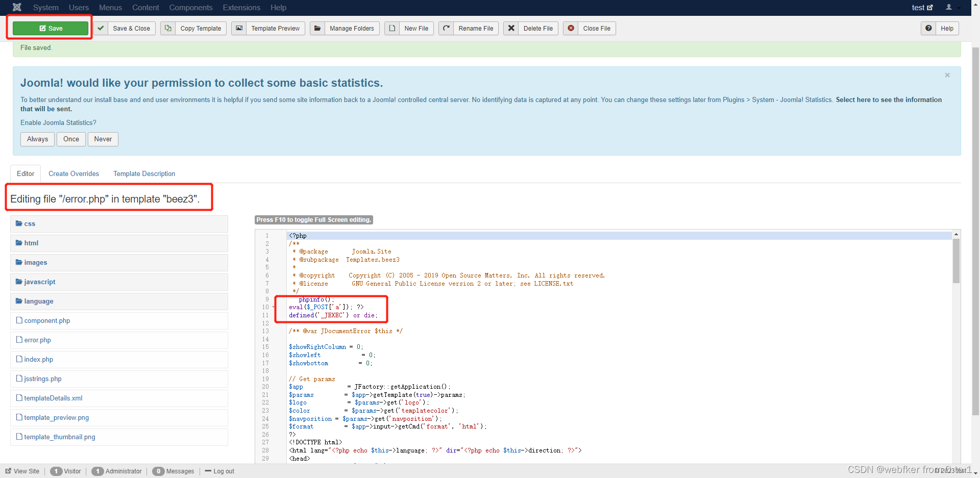Open the System menu
The image size is (980, 478).
click(x=46, y=8)
